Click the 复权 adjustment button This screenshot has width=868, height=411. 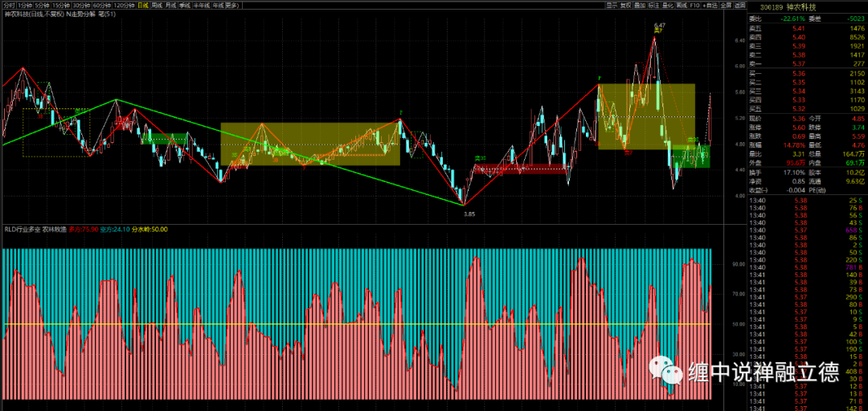coord(626,6)
